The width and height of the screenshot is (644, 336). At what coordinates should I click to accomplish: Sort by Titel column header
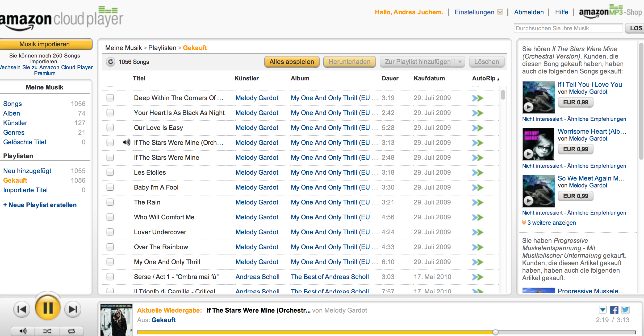click(139, 78)
